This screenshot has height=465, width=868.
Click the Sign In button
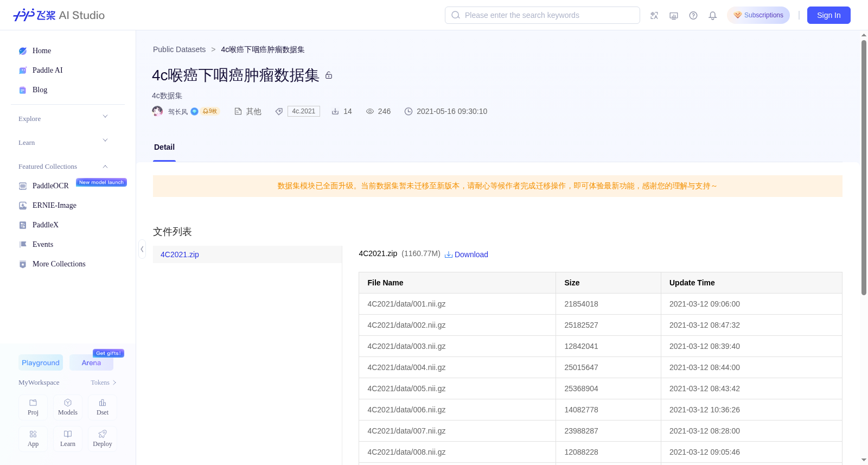[829, 15]
